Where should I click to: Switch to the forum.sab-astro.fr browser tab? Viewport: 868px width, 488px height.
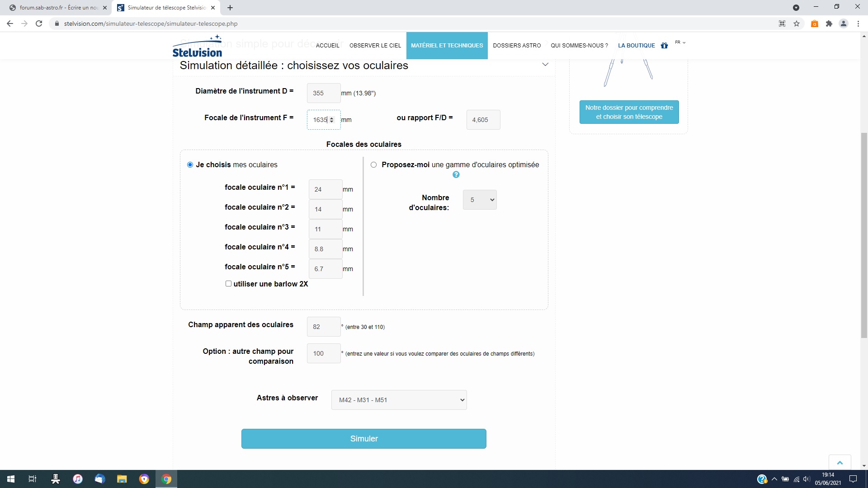coord(54,8)
